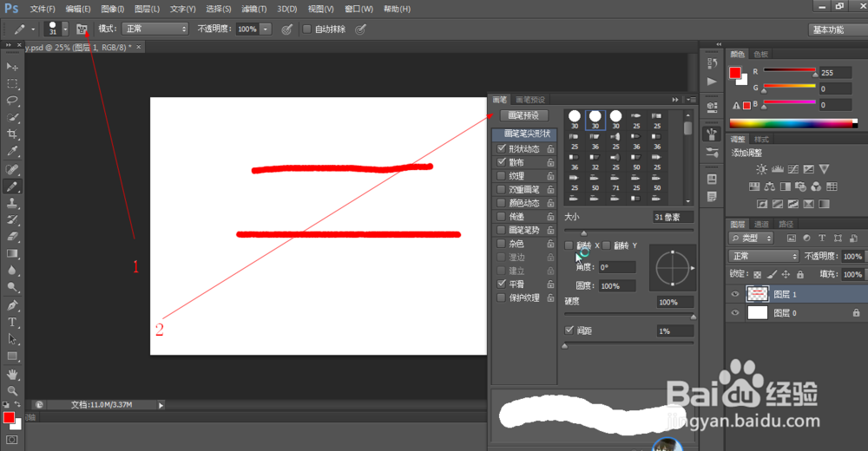This screenshot has width=868, height=451.
Task: Open the tool preset picker arrow
Action: point(33,29)
